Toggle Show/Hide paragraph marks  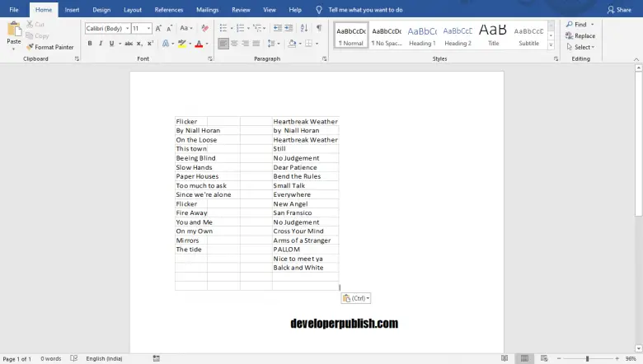pos(319,28)
